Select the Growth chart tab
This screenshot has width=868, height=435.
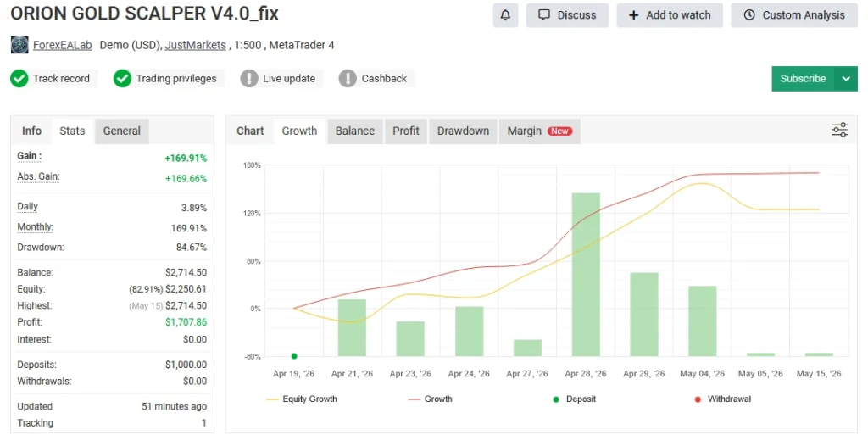299,131
